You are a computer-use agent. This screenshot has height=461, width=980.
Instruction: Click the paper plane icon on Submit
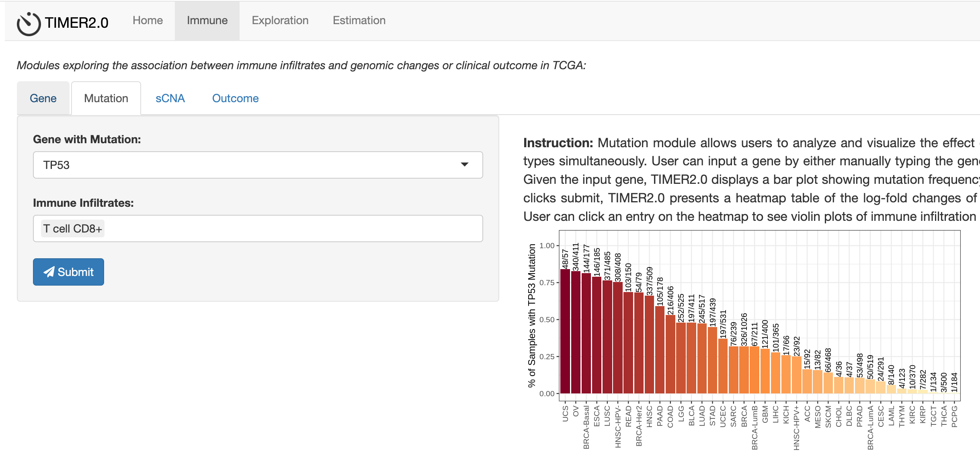(49, 272)
